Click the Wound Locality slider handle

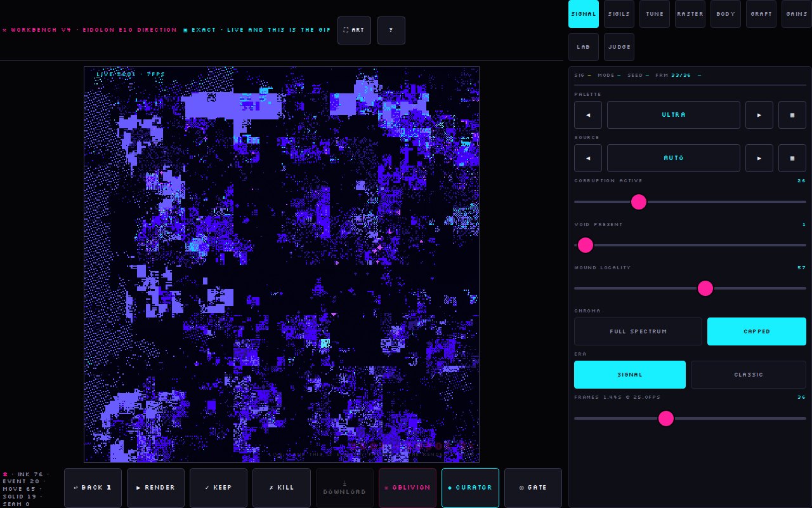tap(705, 288)
